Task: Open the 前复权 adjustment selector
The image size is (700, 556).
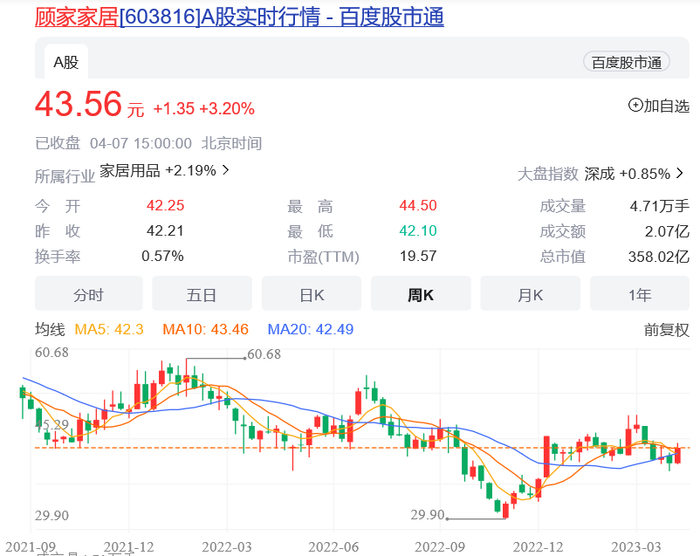Action: pyautogui.click(x=667, y=330)
